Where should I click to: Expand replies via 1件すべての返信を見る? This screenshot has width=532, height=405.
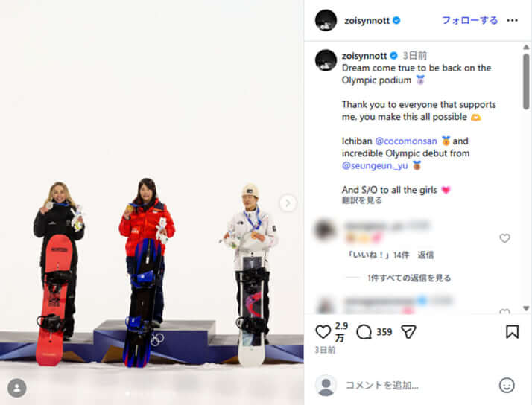409,278
